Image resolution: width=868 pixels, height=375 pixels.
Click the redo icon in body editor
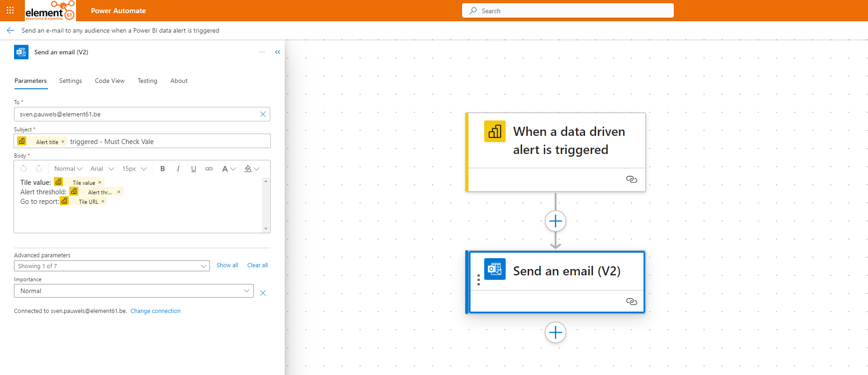pos(39,168)
